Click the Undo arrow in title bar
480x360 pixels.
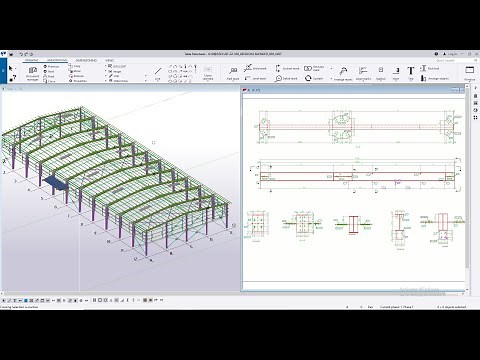(x=21, y=54)
